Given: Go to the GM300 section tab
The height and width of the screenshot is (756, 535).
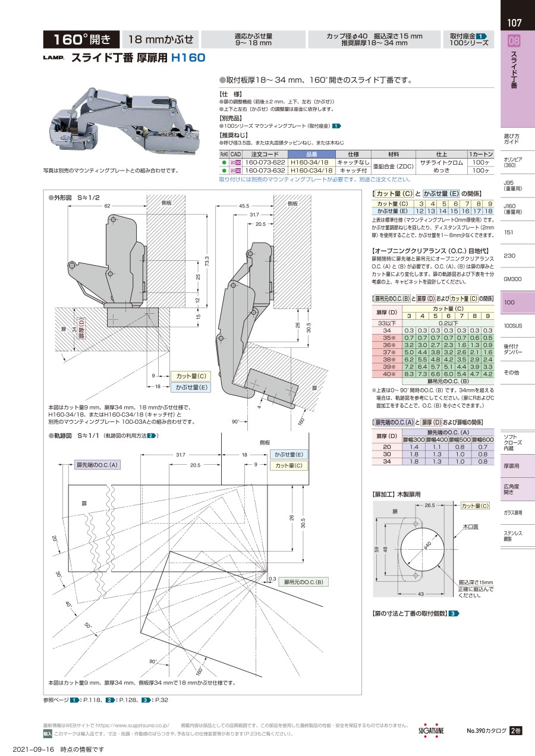Looking at the screenshot, I should pos(512,279).
